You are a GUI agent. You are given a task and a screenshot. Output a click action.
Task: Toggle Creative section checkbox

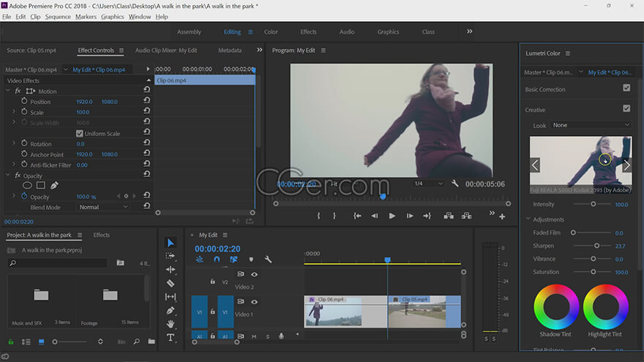[626, 108]
